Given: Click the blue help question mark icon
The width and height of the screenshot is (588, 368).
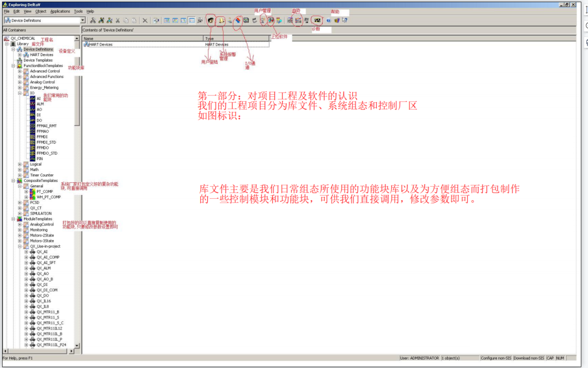Looking at the screenshot, I should (329, 21).
